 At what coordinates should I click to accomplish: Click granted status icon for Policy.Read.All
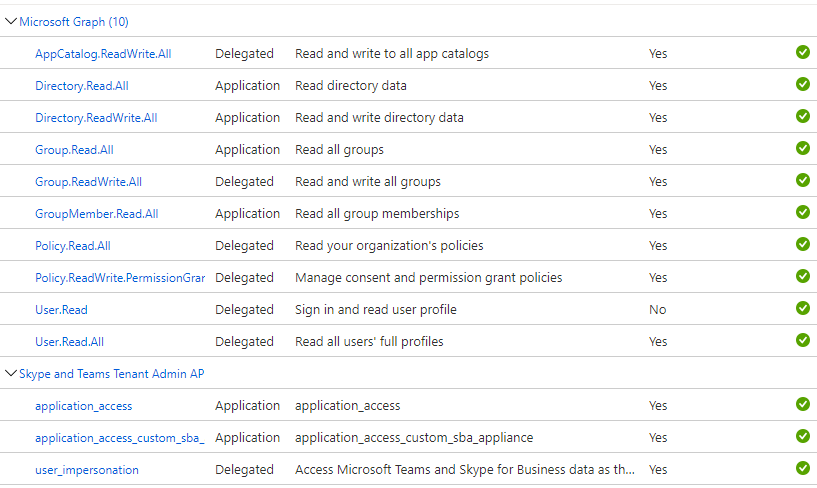pos(803,244)
